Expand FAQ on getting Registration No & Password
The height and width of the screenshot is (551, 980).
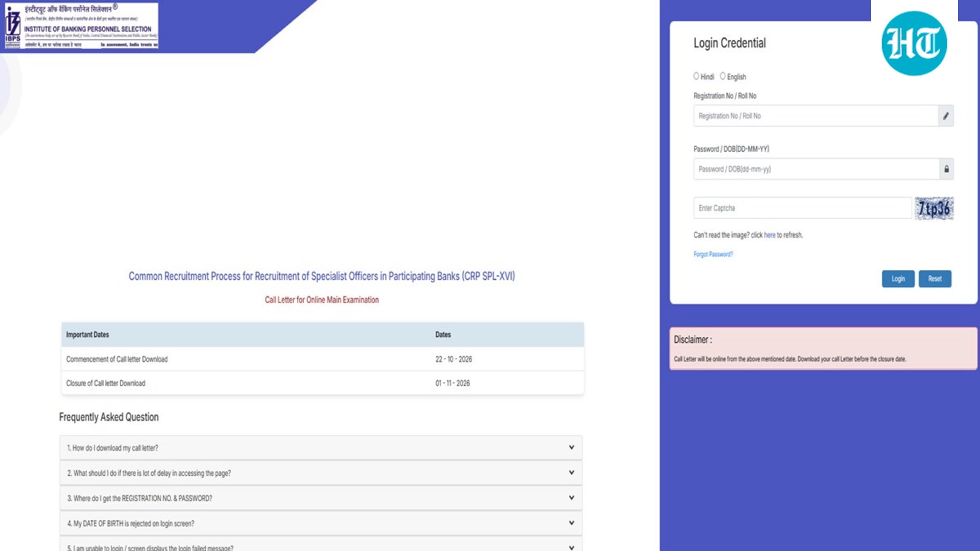321,498
